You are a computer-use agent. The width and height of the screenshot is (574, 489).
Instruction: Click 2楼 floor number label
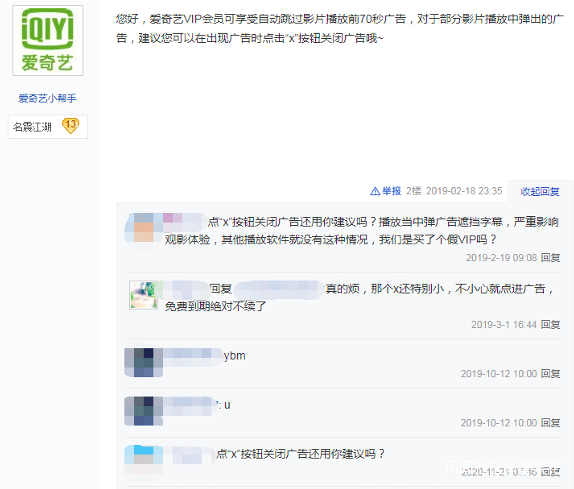click(414, 191)
